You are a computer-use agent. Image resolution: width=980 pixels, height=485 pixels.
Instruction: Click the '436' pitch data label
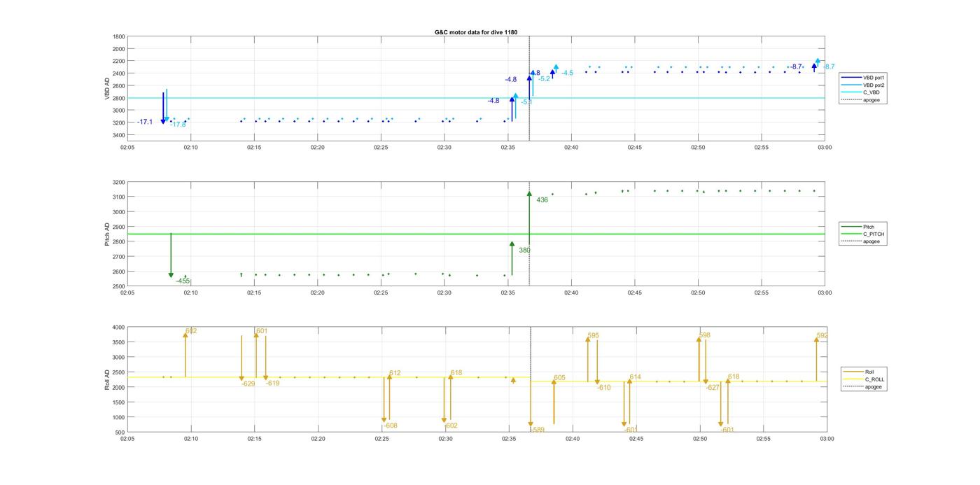(542, 200)
